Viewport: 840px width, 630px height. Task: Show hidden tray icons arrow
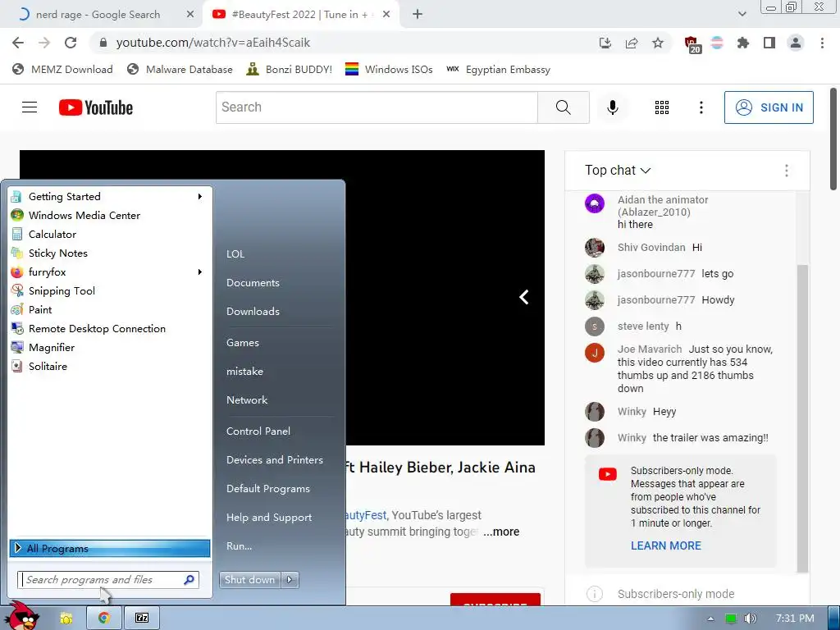(710, 619)
